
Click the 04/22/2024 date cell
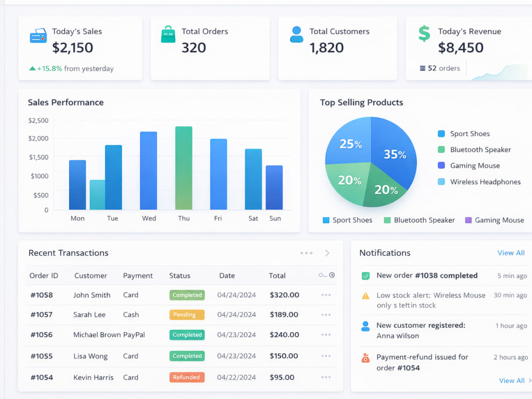[237, 377]
